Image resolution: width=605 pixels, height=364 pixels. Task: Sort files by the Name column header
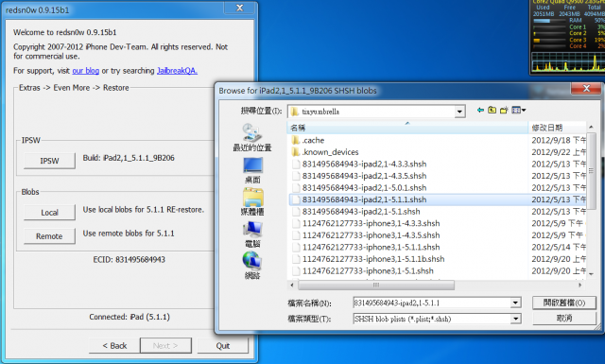[407, 128]
